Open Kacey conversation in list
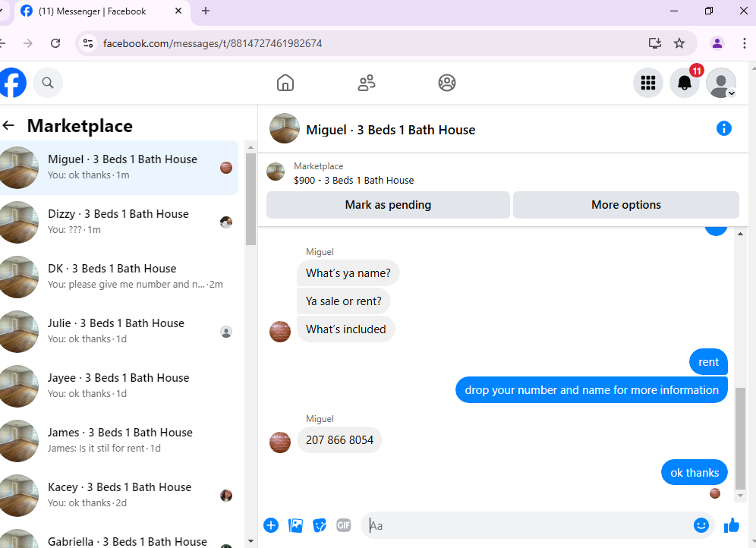Image resolution: width=756 pixels, height=548 pixels. tap(119, 496)
